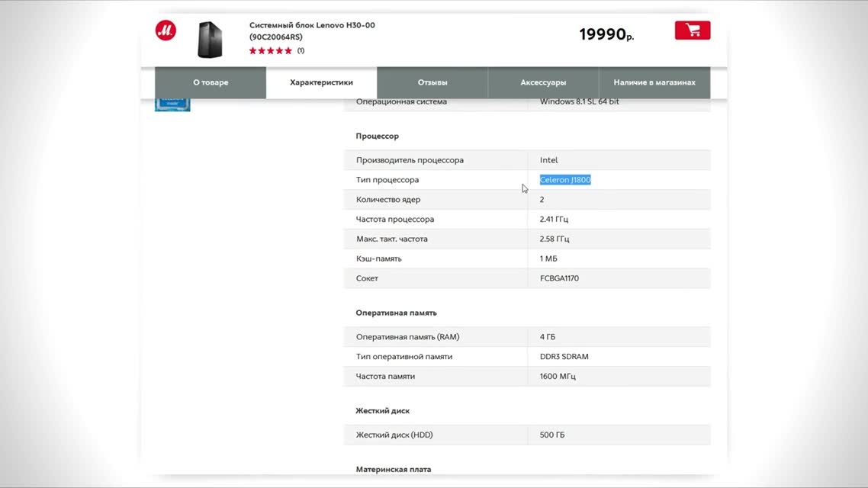This screenshot has height=488, width=868.
Task: Click the Оперативная память (RAM) label
Action: [407, 337]
